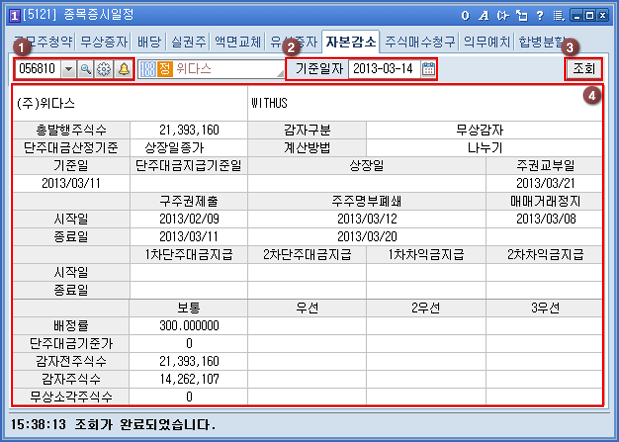Click the font 'A' icon in title bar
The height and width of the screenshot is (442, 619).
483,15
